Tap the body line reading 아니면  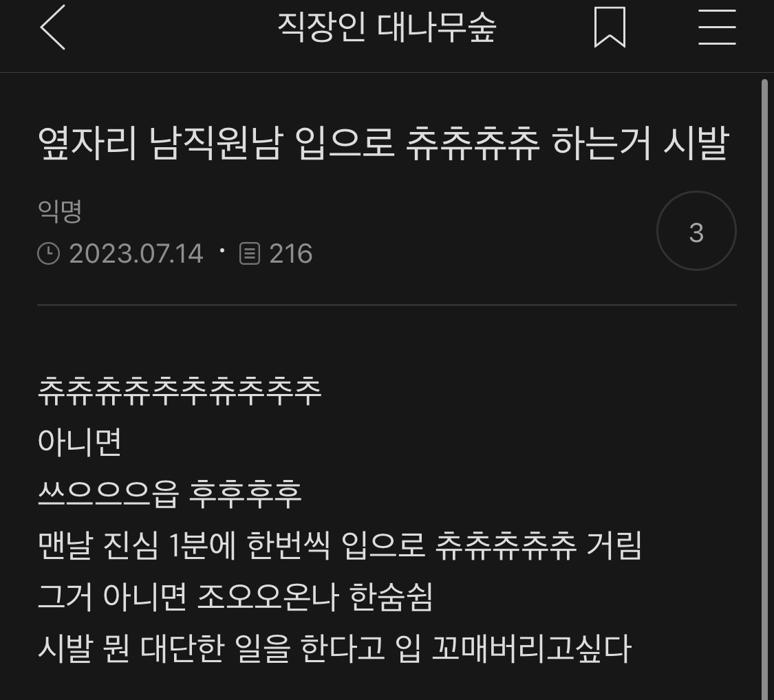(x=80, y=442)
